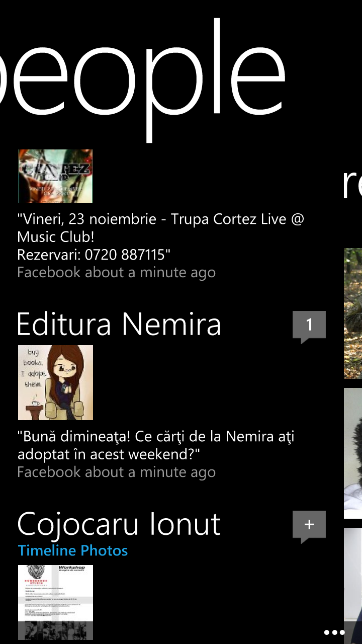This screenshot has width=362, height=644.
Task: Expand the app bar ellipsis menu
Action: coord(334,632)
